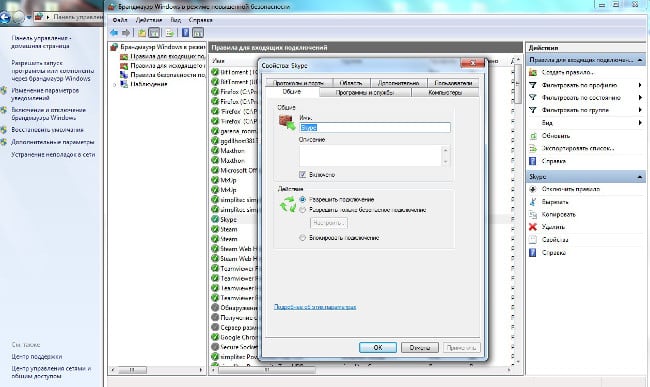The image size is (650, 387).
Task: Click the green check icon beside Skype rule
Action: (215, 219)
